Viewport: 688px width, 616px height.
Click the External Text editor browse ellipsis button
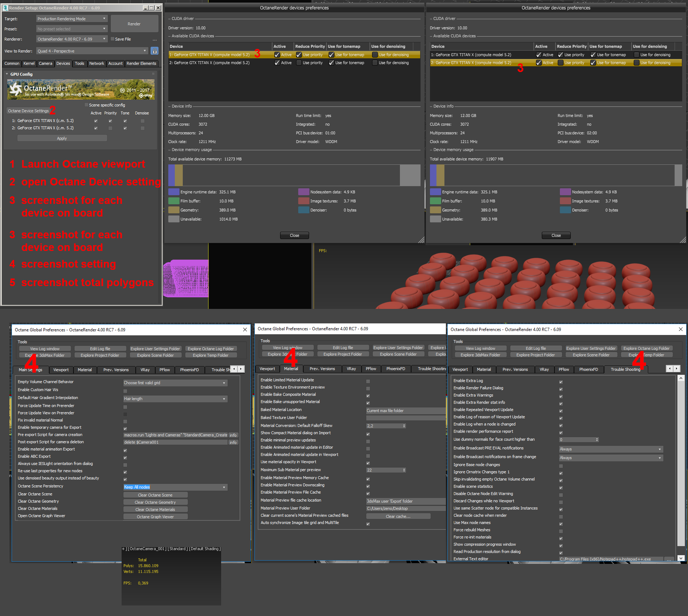coord(669,559)
